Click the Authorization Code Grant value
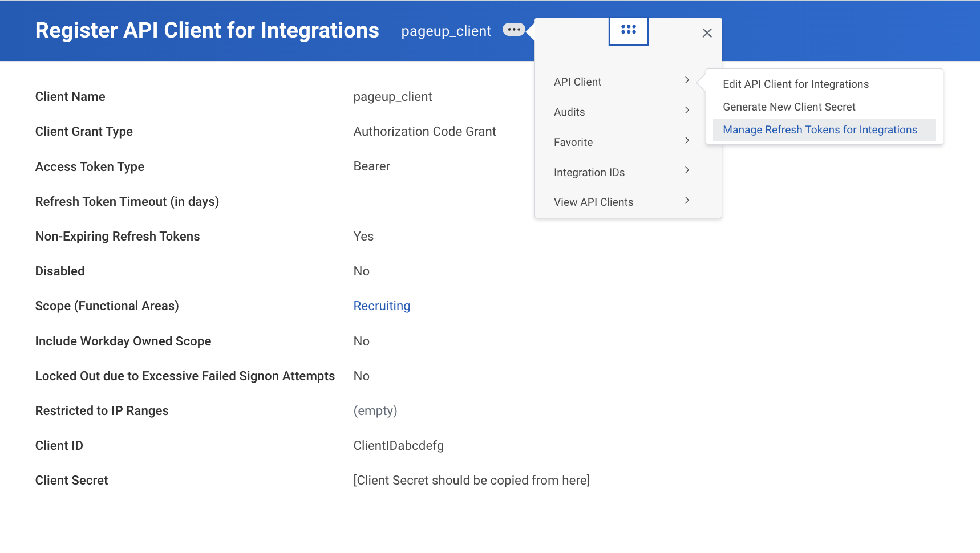 [425, 132]
